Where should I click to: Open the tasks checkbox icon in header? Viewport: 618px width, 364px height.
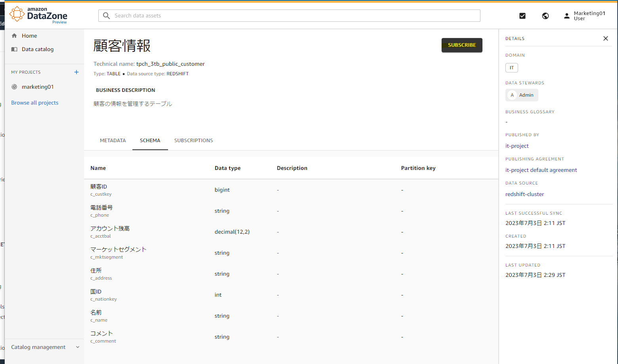(522, 16)
